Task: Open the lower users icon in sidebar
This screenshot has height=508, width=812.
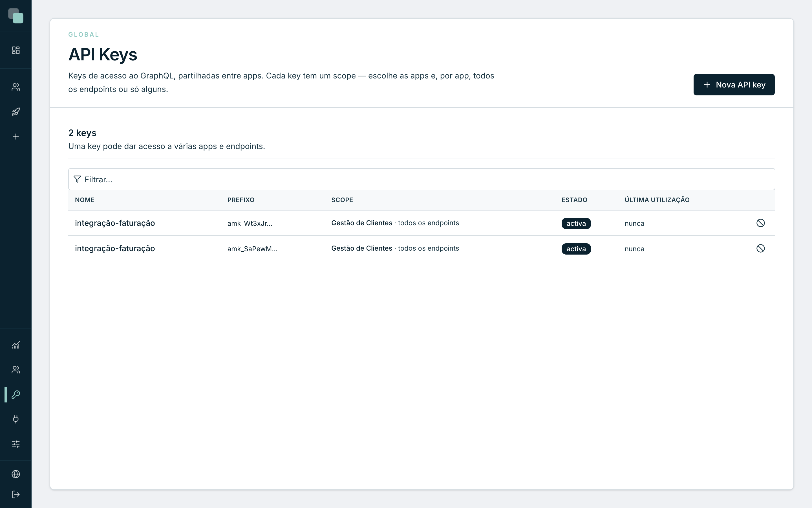Action: [x=16, y=370]
